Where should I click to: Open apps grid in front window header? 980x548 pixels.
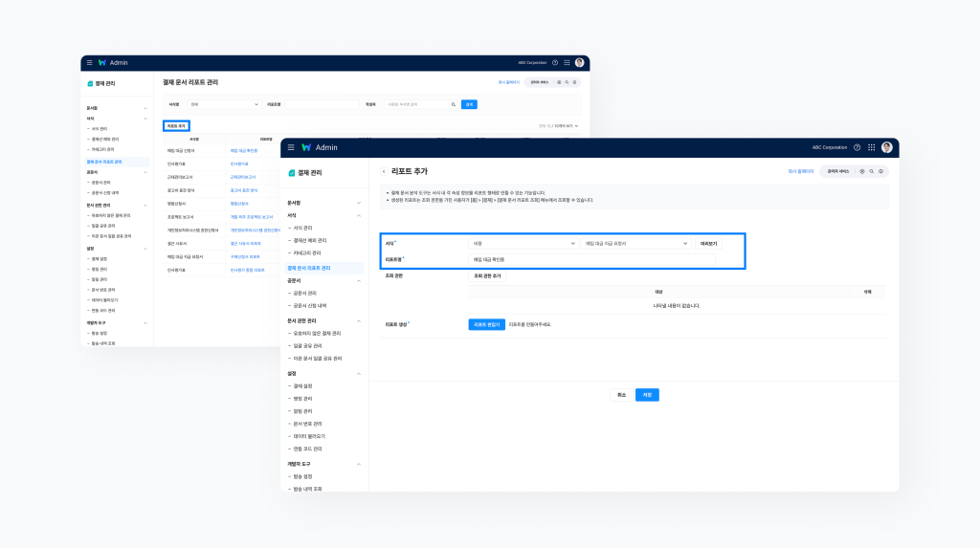pos(871,147)
